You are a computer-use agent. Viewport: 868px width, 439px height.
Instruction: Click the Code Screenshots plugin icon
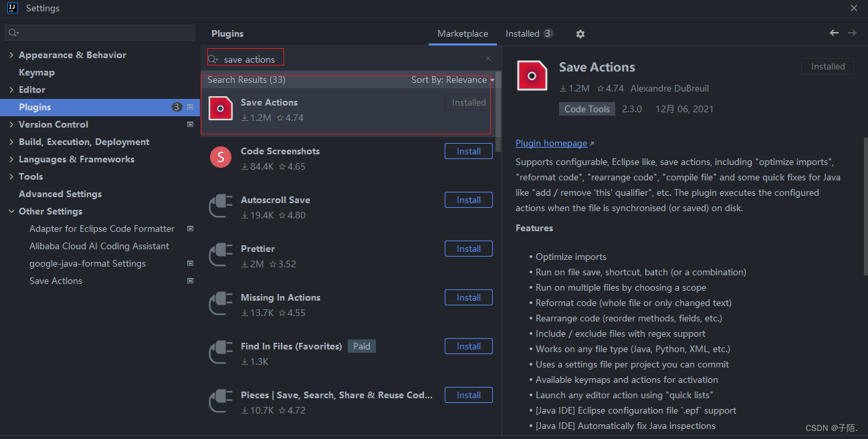(x=221, y=157)
